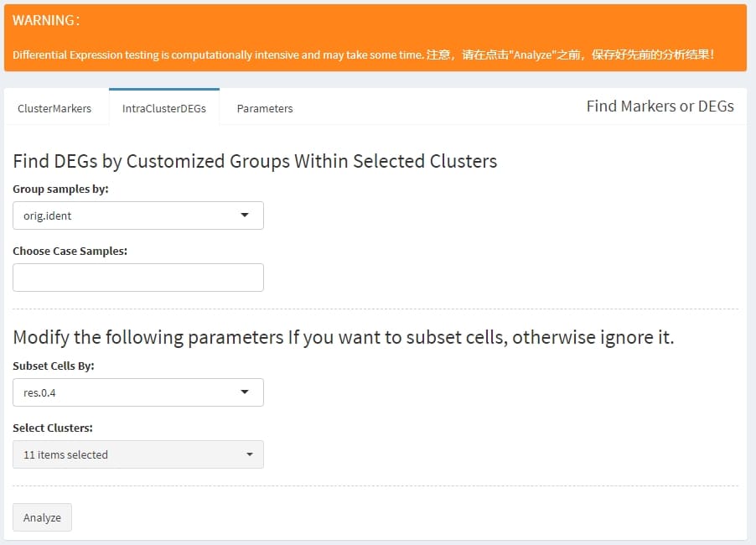Click the arrow icon in Group samples by
This screenshot has height=545, width=756.
pyautogui.click(x=245, y=215)
